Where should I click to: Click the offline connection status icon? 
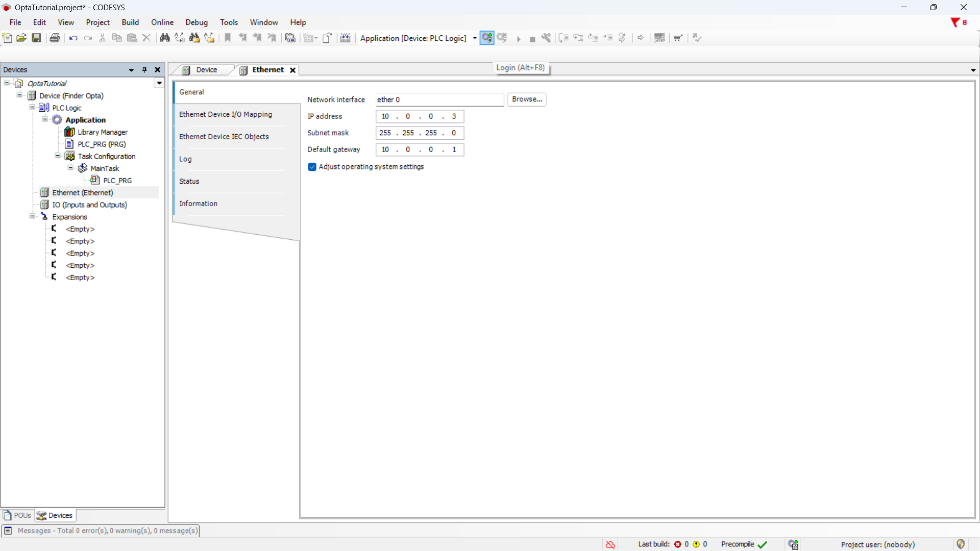(x=610, y=544)
